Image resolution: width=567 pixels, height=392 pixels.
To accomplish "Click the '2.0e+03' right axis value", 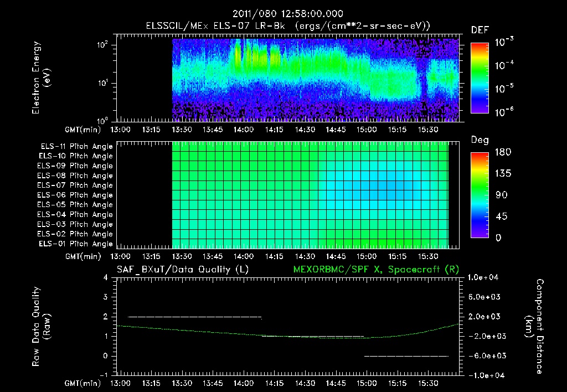I will coord(484,317).
